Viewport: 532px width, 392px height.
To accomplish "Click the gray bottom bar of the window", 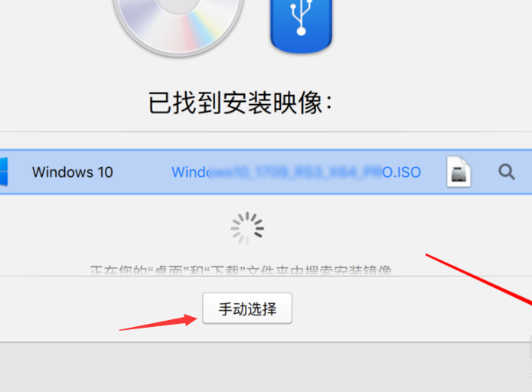I will click(266, 367).
